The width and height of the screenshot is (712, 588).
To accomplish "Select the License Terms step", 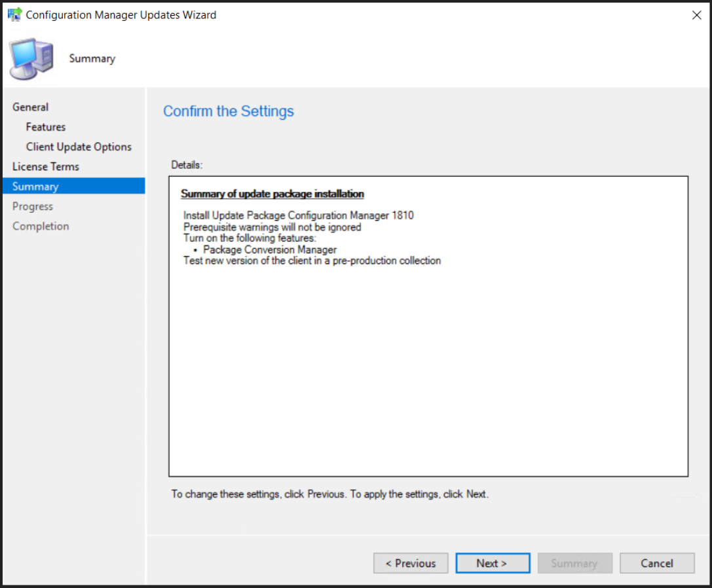I will pyautogui.click(x=46, y=166).
